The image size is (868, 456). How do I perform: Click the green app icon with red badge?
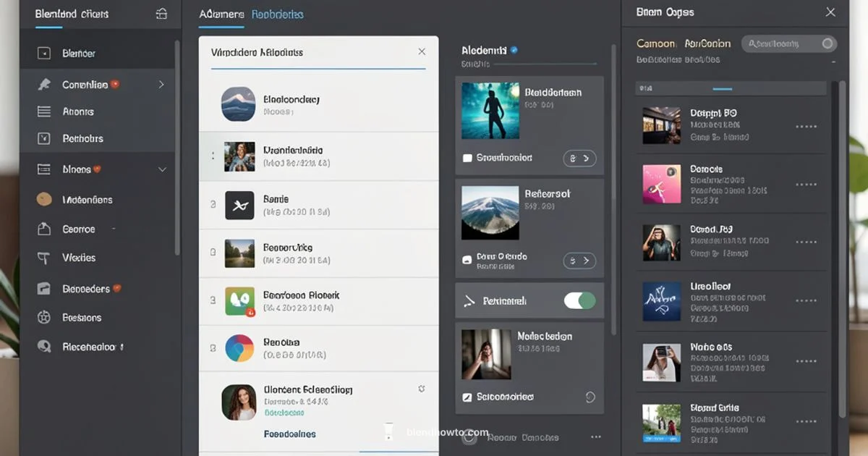239,300
